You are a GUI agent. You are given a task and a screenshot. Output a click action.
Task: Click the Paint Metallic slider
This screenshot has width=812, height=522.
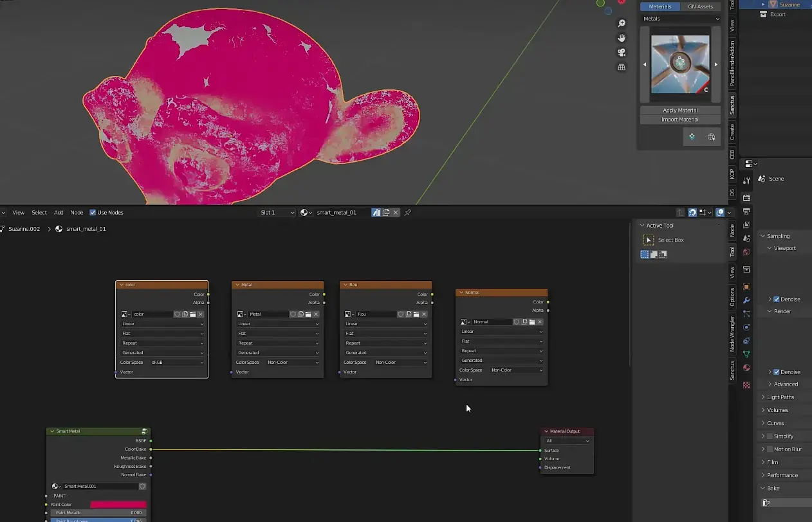(x=98, y=513)
